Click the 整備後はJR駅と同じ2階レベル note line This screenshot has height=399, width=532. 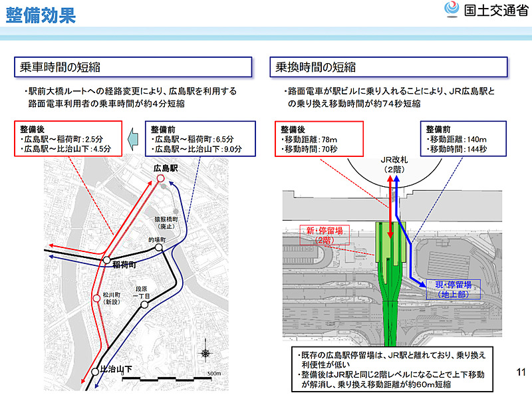click(391, 379)
